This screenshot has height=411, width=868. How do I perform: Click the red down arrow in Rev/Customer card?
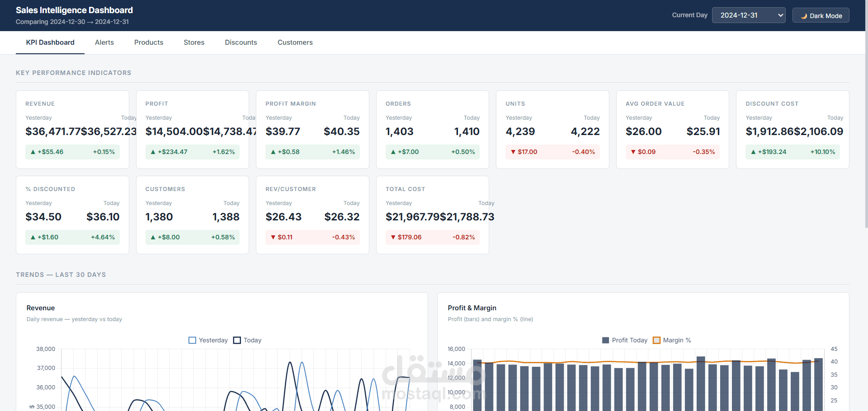click(273, 238)
